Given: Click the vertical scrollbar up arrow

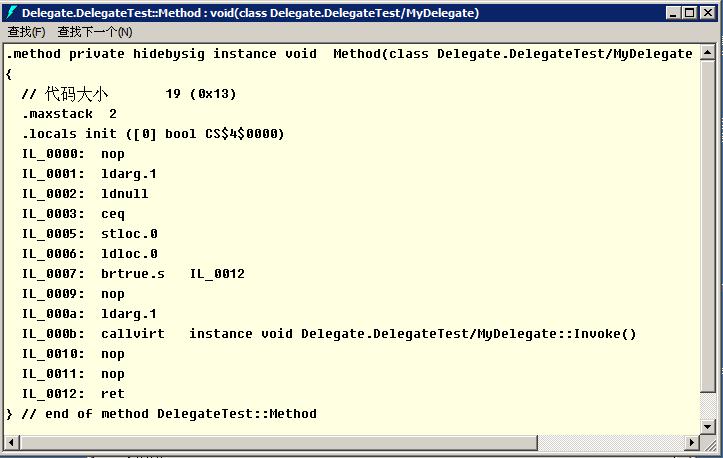Looking at the screenshot, I should pos(707,53).
